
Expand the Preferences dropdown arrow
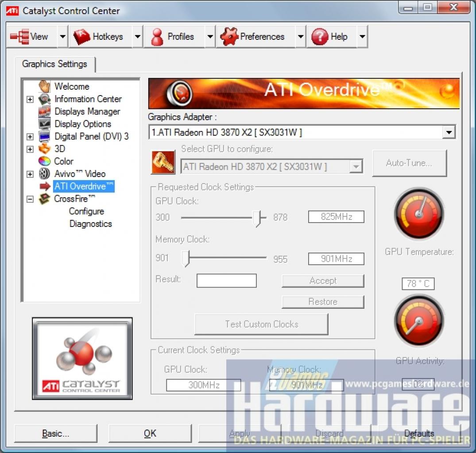301,37
